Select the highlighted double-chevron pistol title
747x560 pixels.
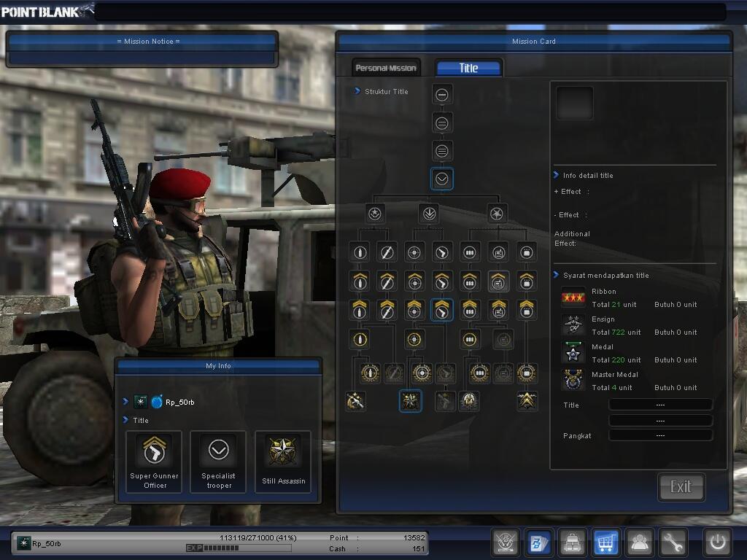442,310
